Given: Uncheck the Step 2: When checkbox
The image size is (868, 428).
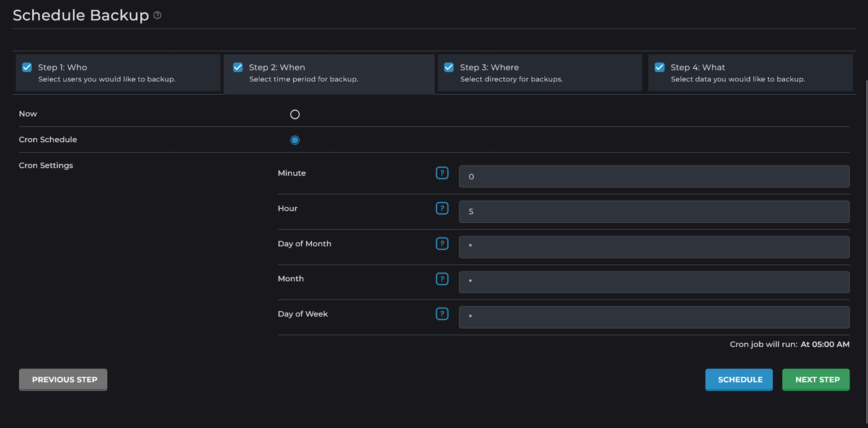Looking at the screenshot, I should [237, 67].
